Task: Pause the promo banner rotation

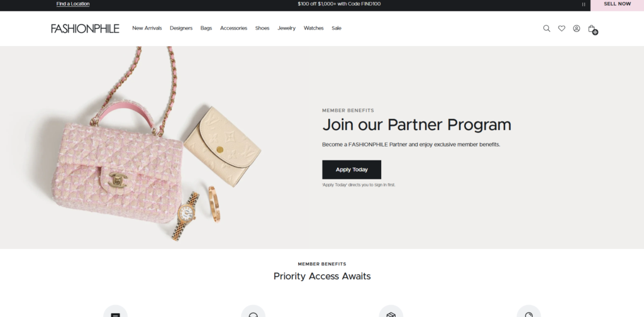Action: click(x=583, y=4)
